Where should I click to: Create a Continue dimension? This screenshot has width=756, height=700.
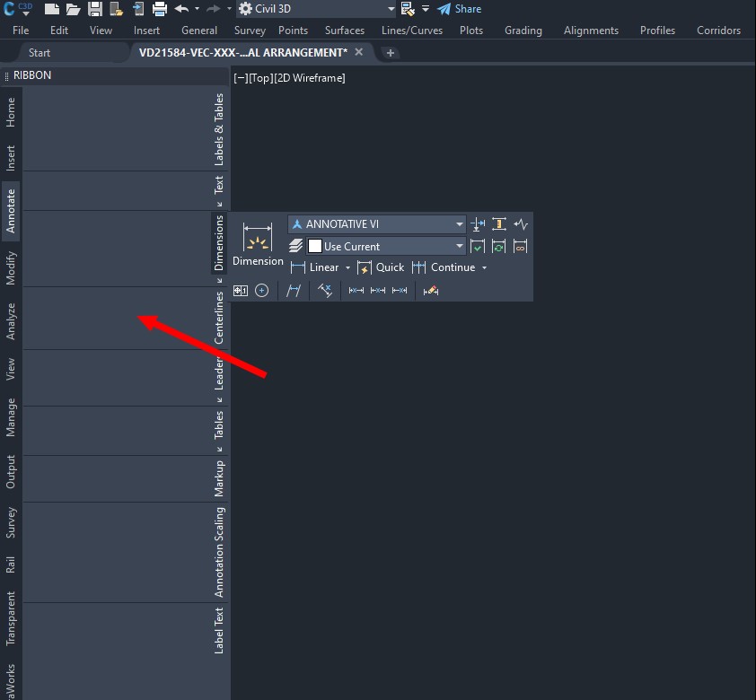[x=447, y=267]
